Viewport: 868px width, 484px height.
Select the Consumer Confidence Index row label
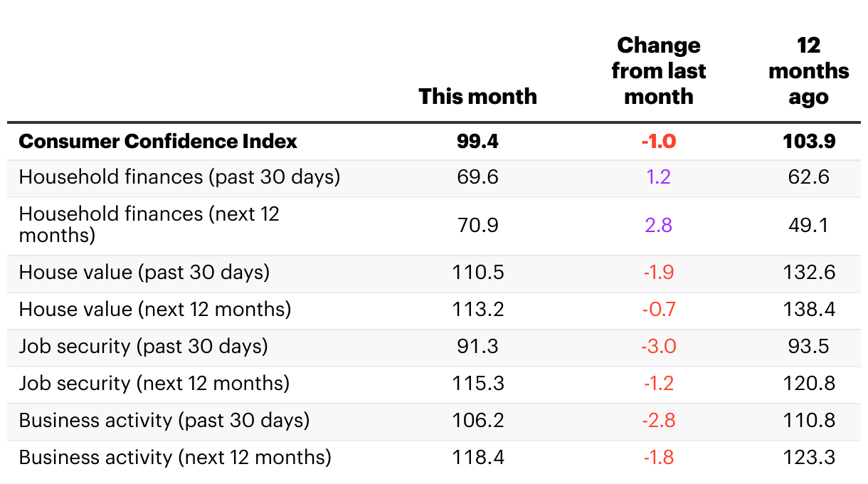click(158, 141)
